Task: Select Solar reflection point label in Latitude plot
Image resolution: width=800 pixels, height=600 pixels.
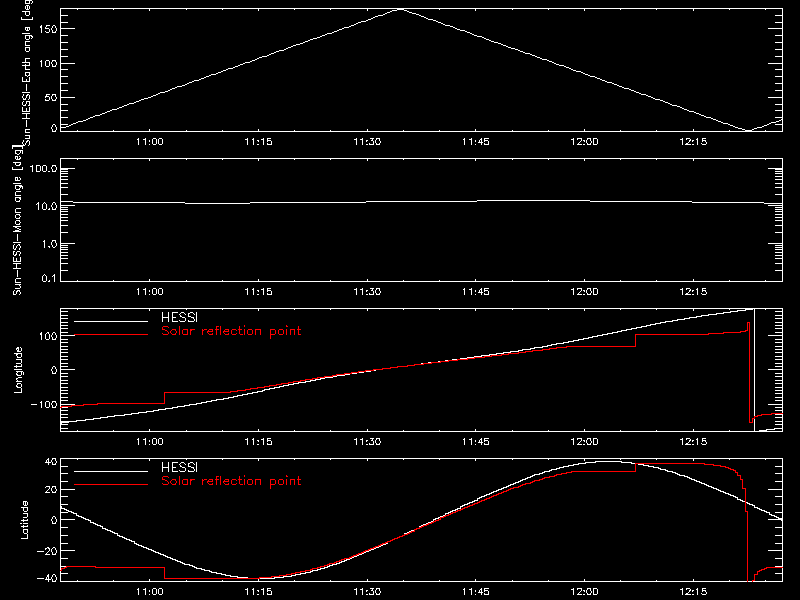Action: click(x=231, y=481)
